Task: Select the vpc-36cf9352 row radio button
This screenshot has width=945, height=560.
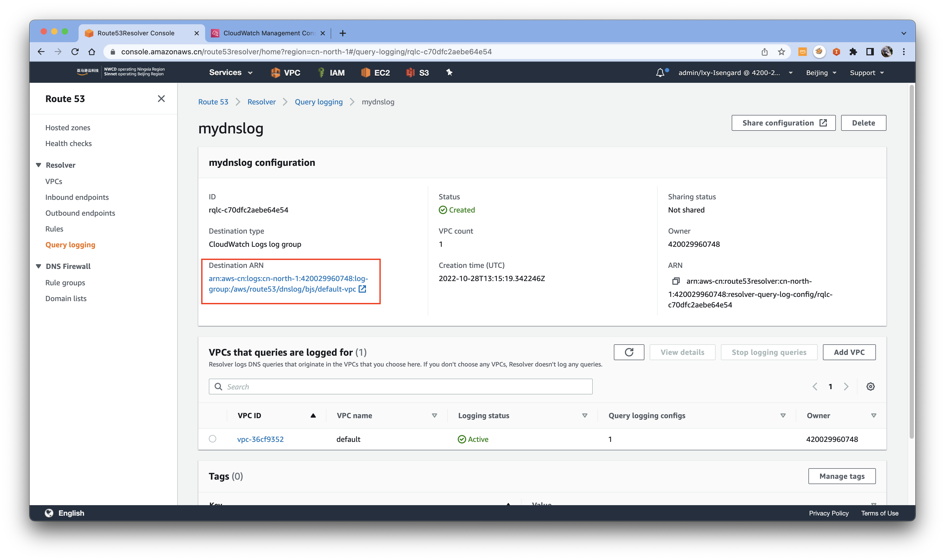Action: pyautogui.click(x=213, y=439)
